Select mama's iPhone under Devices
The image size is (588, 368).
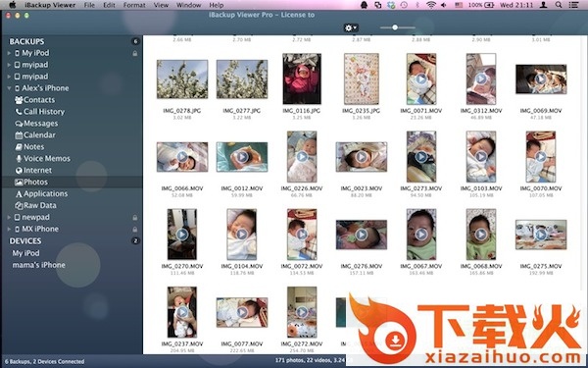[x=38, y=265]
